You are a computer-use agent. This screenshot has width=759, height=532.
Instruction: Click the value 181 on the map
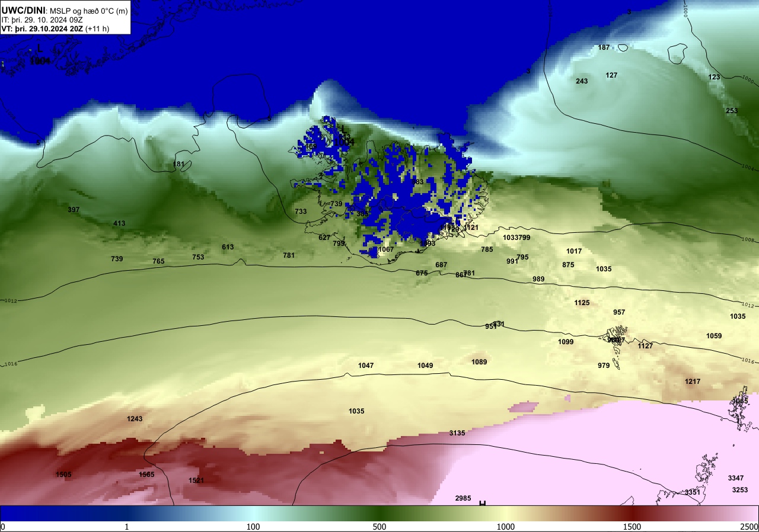(x=178, y=164)
